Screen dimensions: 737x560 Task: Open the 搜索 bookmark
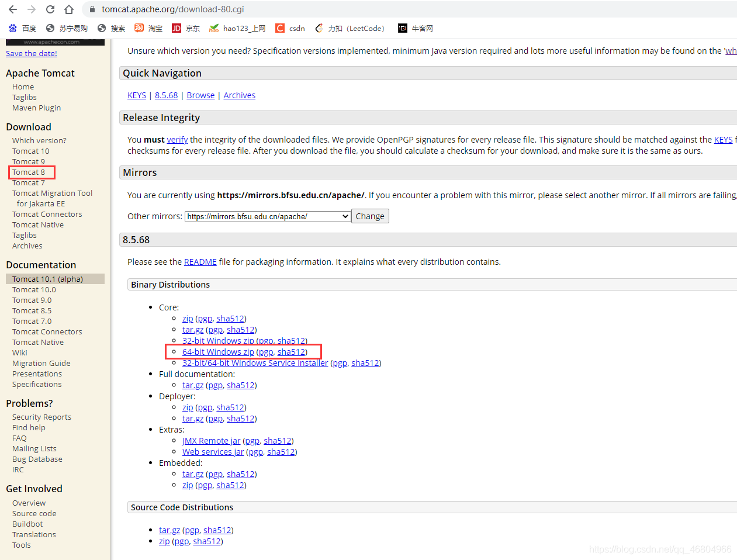coord(111,28)
